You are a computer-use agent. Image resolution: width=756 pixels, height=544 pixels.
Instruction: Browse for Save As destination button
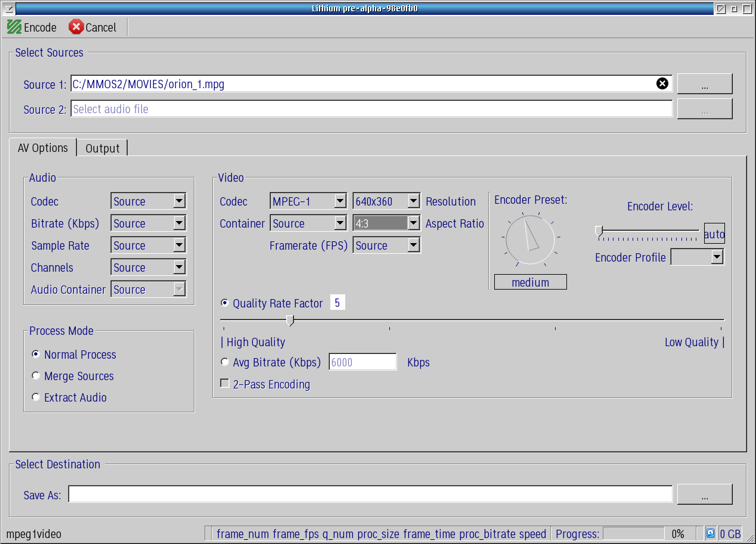point(705,495)
